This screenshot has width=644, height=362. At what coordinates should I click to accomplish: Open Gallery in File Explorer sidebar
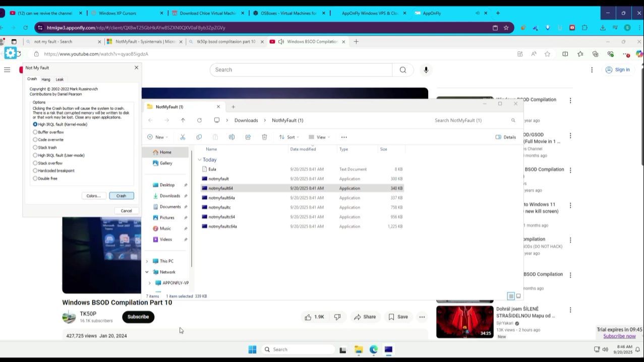tap(166, 163)
